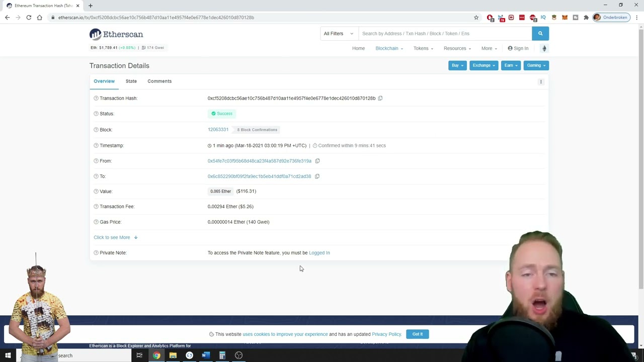The image size is (644, 362).
Task: Click help icon beside Timestamp label
Action: (x=96, y=145)
